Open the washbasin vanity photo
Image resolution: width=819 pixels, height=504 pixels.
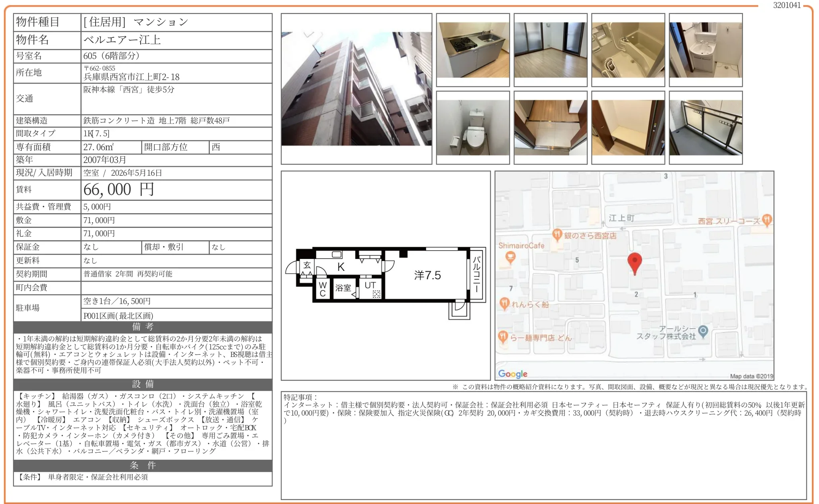tap(705, 50)
